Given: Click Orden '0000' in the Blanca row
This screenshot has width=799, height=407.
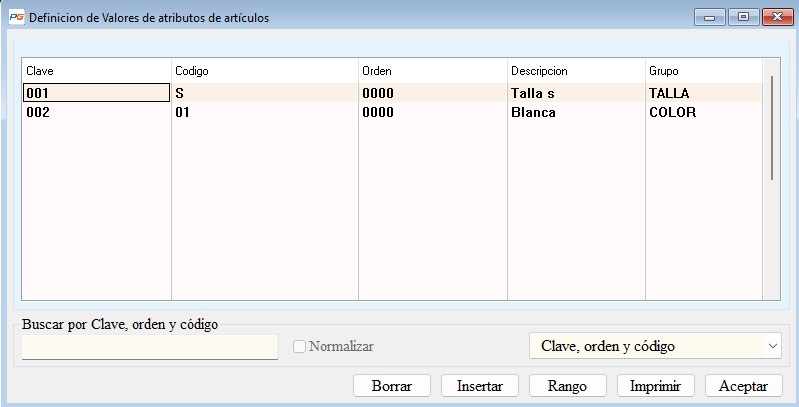Looking at the screenshot, I should (433, 112).
